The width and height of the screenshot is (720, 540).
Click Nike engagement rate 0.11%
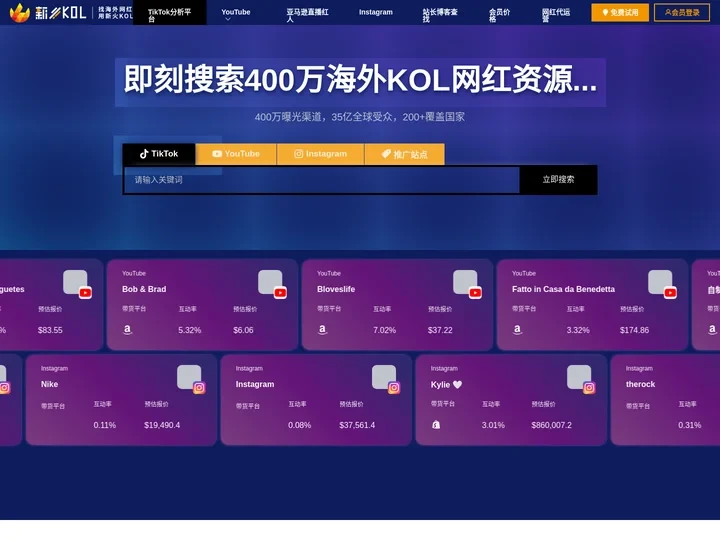click(x=105, y=425)
